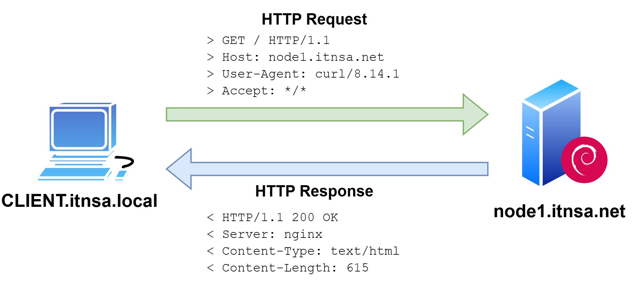Click the keyboard of the client computer
This screenshot has width=644, height=287.
pyautogui.click(x=74, y=174)
